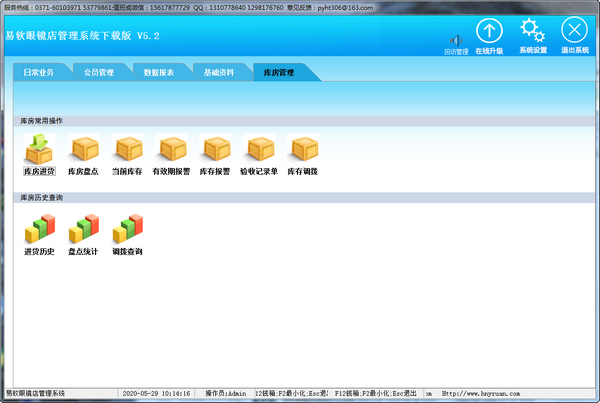Click 在线升级 online upgrade arrow icon
The height and width of the screenshot is (403, 600).
point(488,32)
